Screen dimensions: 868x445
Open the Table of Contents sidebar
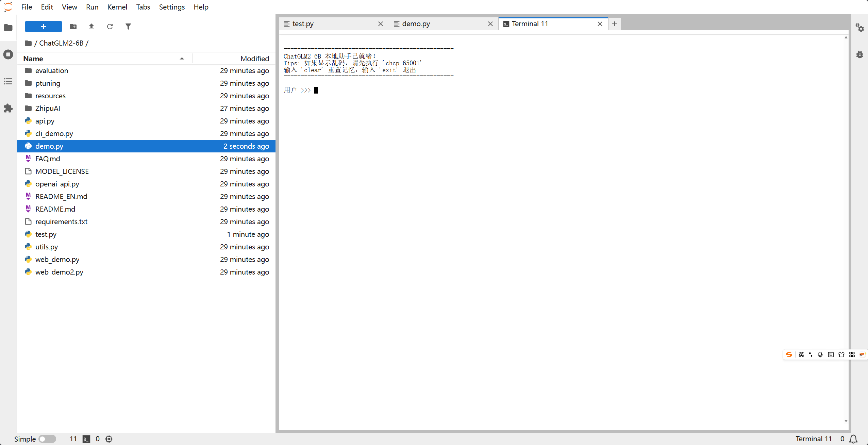click(x=8, y=81)
